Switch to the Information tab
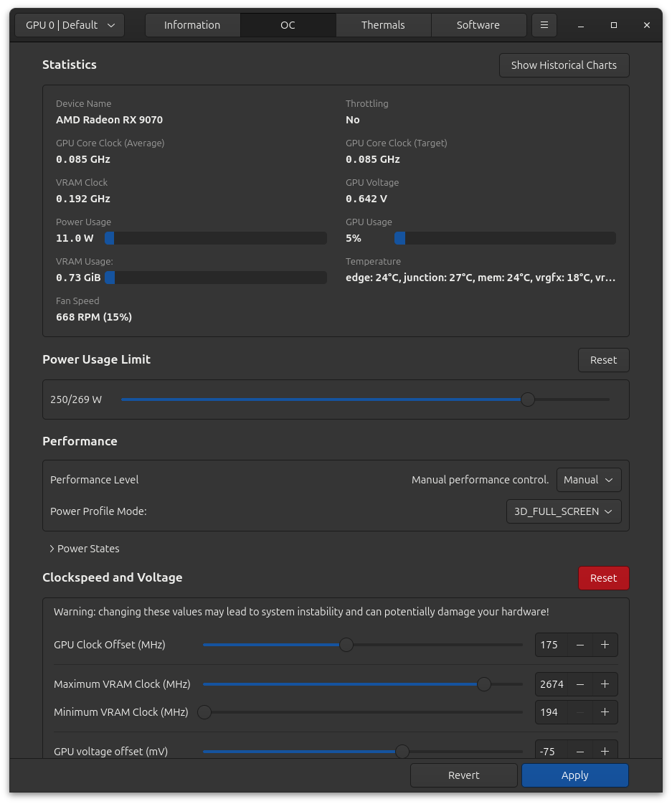The image size is (672, 804). 192,25
